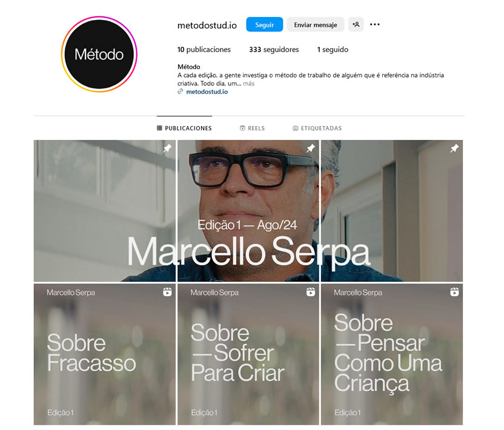View the 1 seguido list
Screen dimensions: 504x430
pos(333,50)
